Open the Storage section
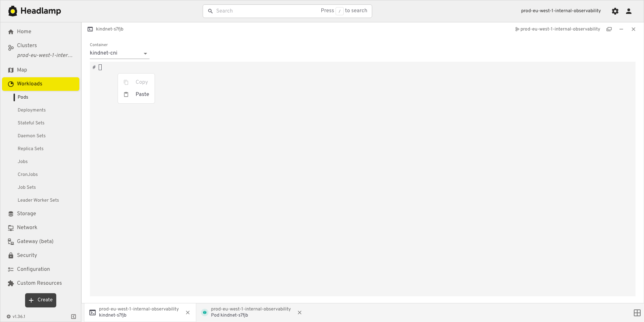This screenshot has width=644, height=322. coord(41,214)
